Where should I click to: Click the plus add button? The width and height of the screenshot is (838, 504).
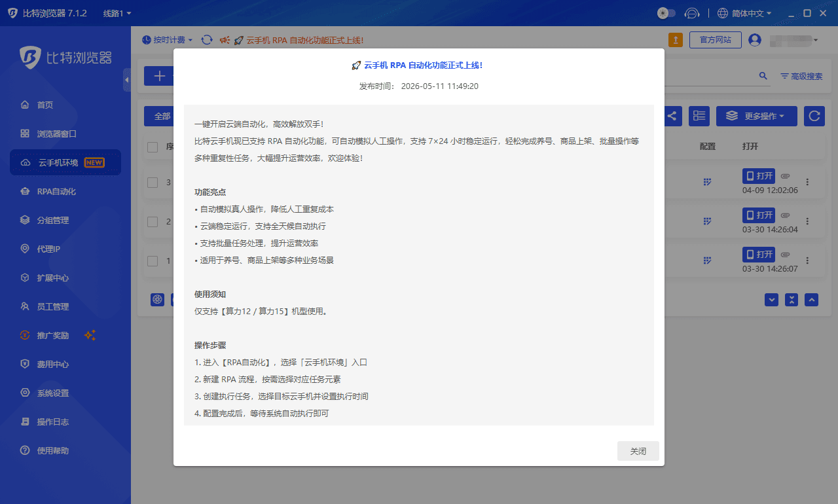coord(160,76)
